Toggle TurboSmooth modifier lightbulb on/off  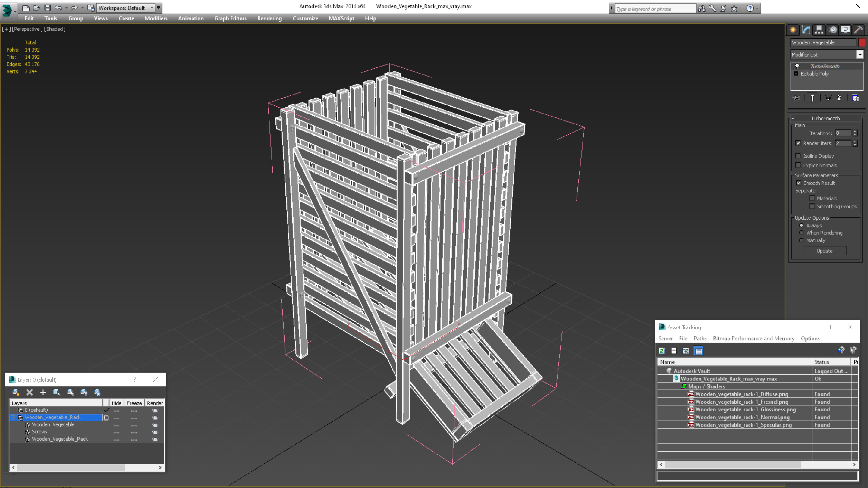coord(797,66)
